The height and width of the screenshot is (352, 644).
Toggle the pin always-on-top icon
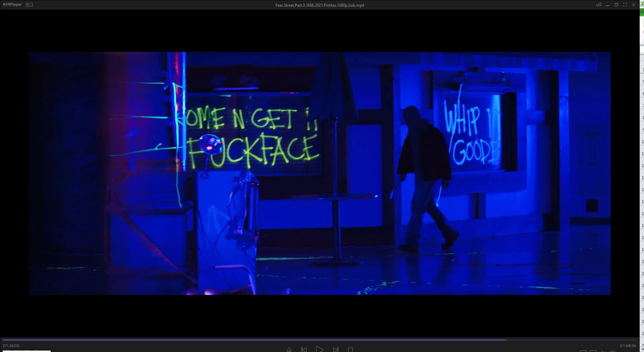tap(599, 5)
